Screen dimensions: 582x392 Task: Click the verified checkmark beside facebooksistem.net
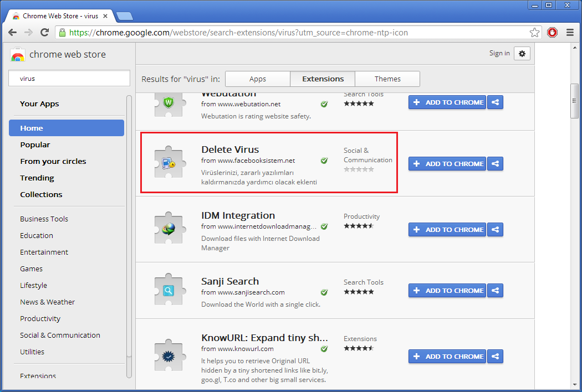click(x=324, y=161)
